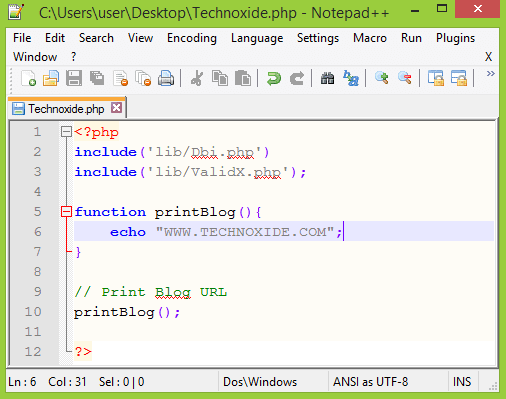Click line number 10 in the margin
Image resolution: width=506 pixels, height=399 pixels.
click(33, 312)
